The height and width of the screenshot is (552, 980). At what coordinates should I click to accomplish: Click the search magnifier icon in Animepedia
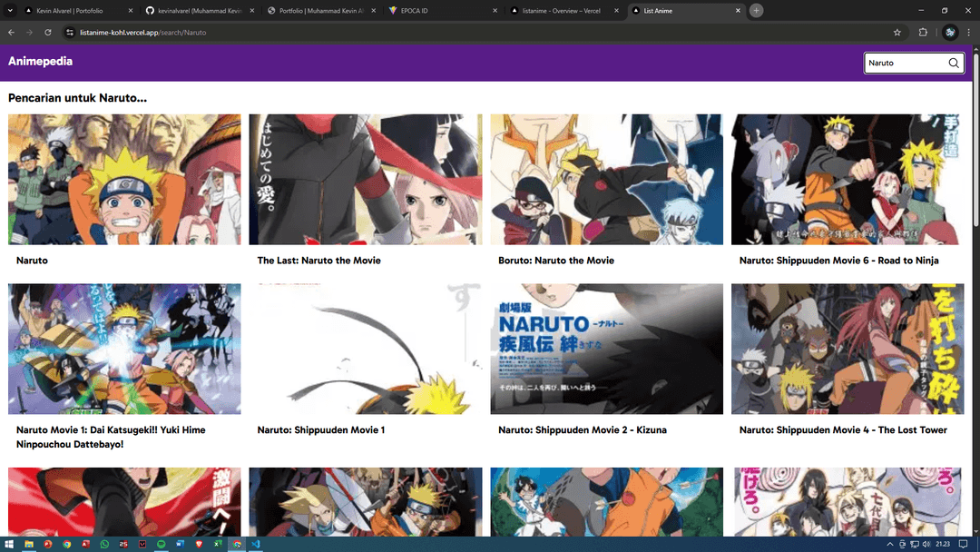(x=953, y=63)
